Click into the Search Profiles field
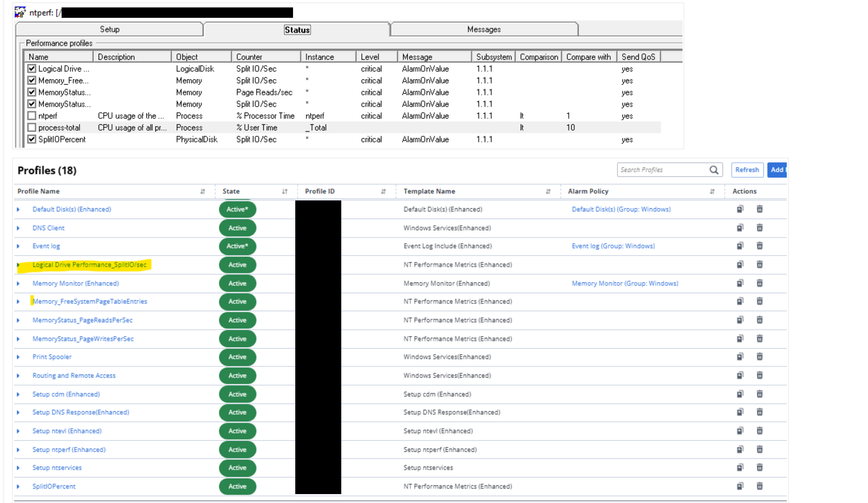Viewport: 868px width, 503px height. 660,170
